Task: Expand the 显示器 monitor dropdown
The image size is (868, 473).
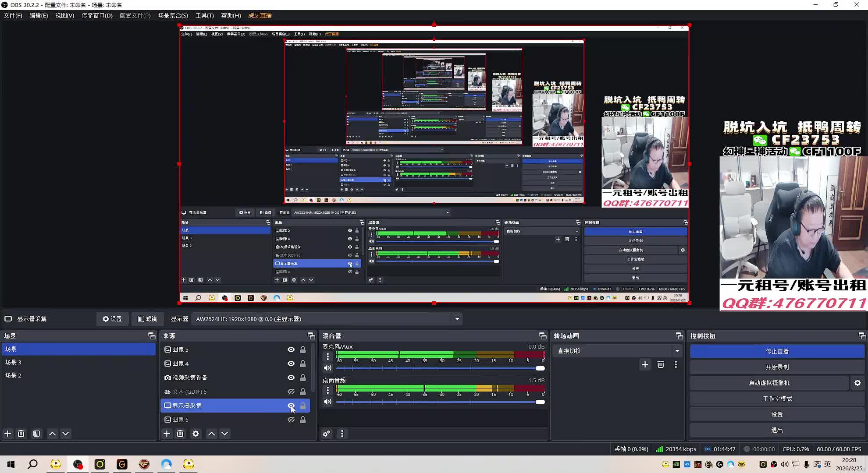Action: [x=457, y=319]
